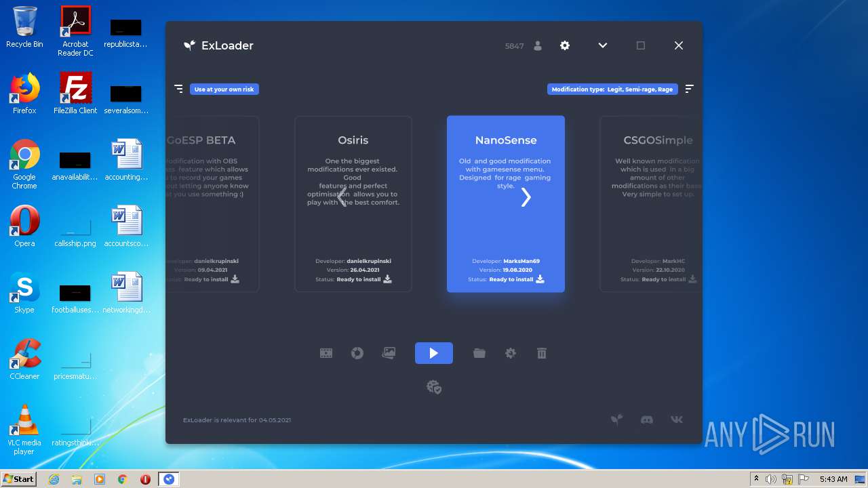The width and height of the screenshot is (868, 488).
Task: Click the NanoSense description text
Action: click(505, 174)
